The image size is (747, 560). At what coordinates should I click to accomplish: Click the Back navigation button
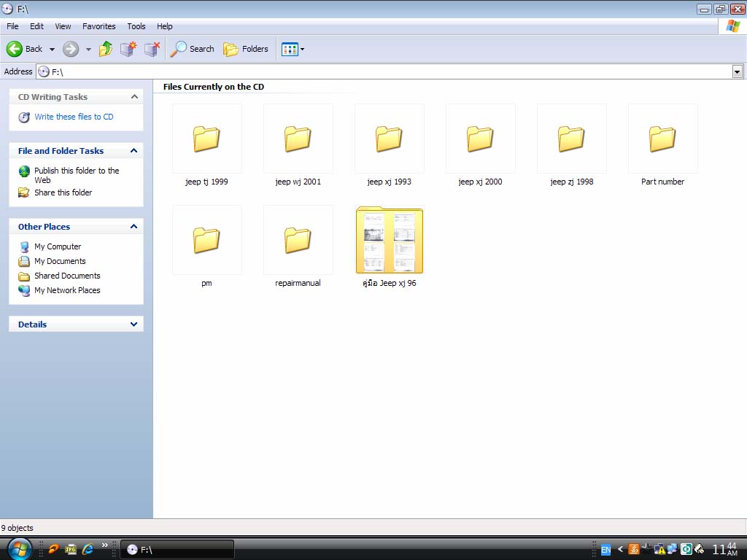25,49
